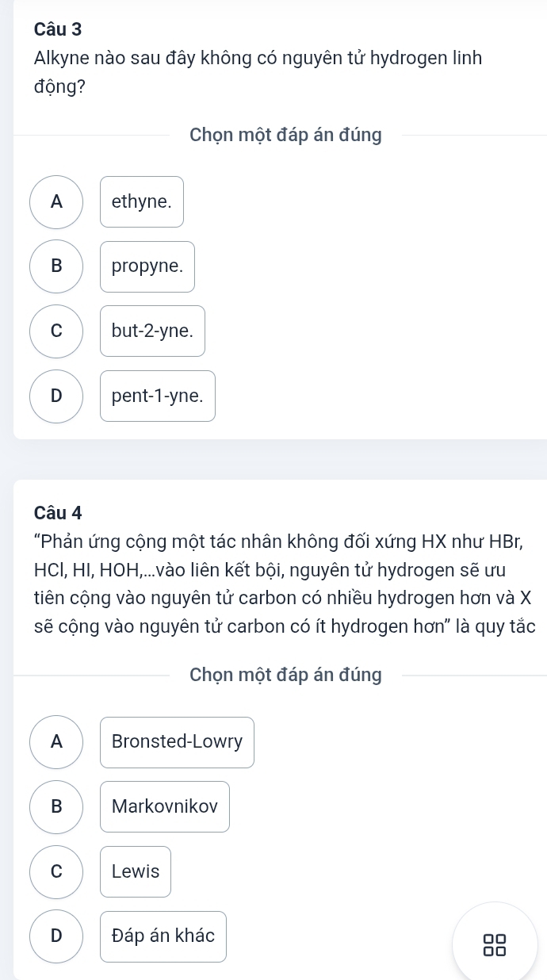Pick circle D in Câu 3
This screenshot has height=980, width=547.
point(56,396)
